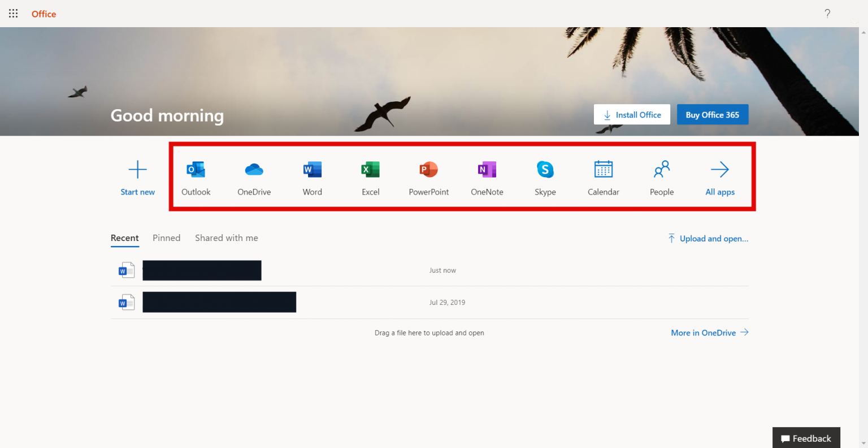Open the PowerPoint app icon
Viewport: 868px width, 448px height.
[429, 170]
